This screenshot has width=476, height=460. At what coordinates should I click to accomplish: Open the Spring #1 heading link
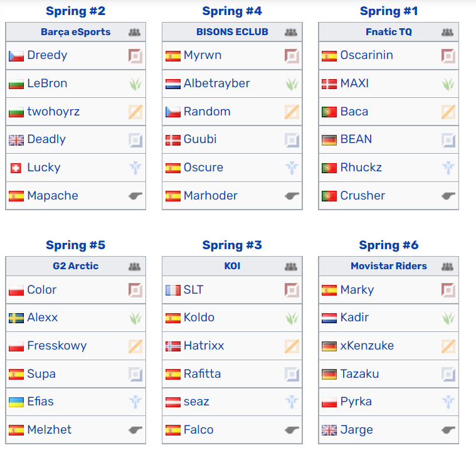click(389, 11)
